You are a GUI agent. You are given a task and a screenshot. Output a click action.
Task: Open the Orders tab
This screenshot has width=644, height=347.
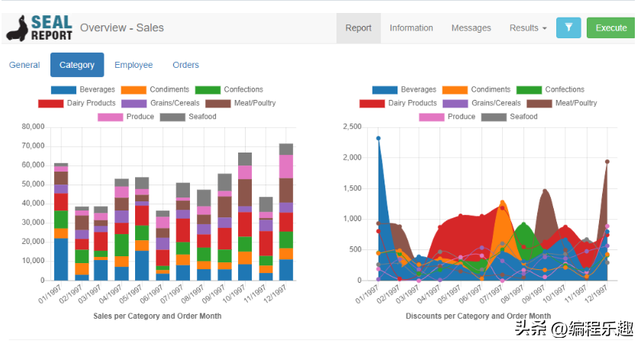pos(185,65)
